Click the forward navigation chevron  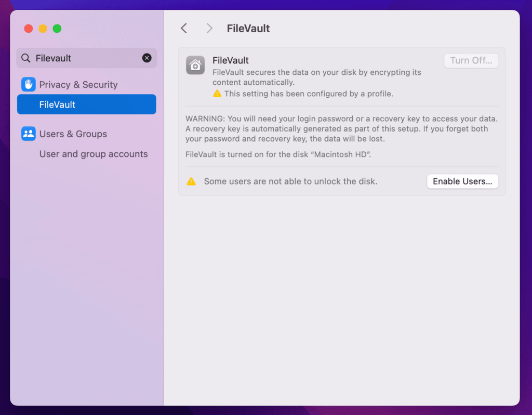point(209,28)
